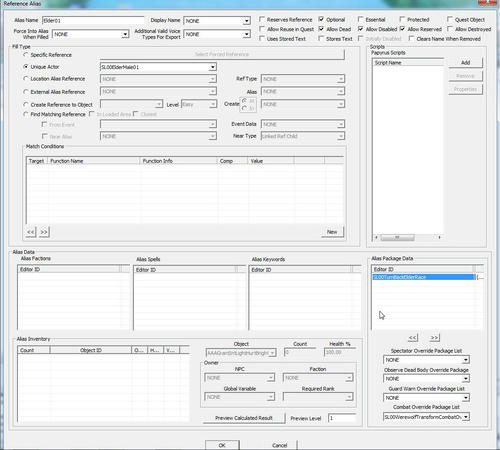The height and width of the screenshot is (450, 500).
Task: Open the Spectator Override Package List dropdown
Action: pos(466,360)
